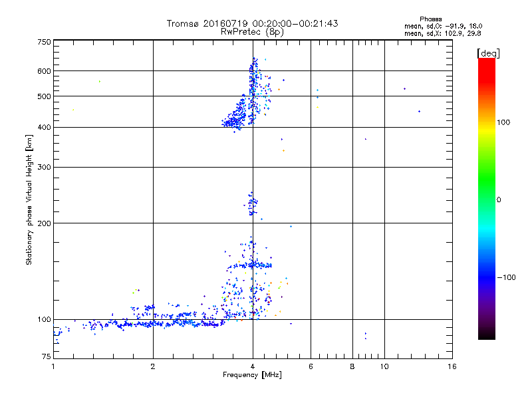Screen dimensions: 532x399
Task: Click the echo cluster between 200 and 300 km
Action: [x=251, y=204]
